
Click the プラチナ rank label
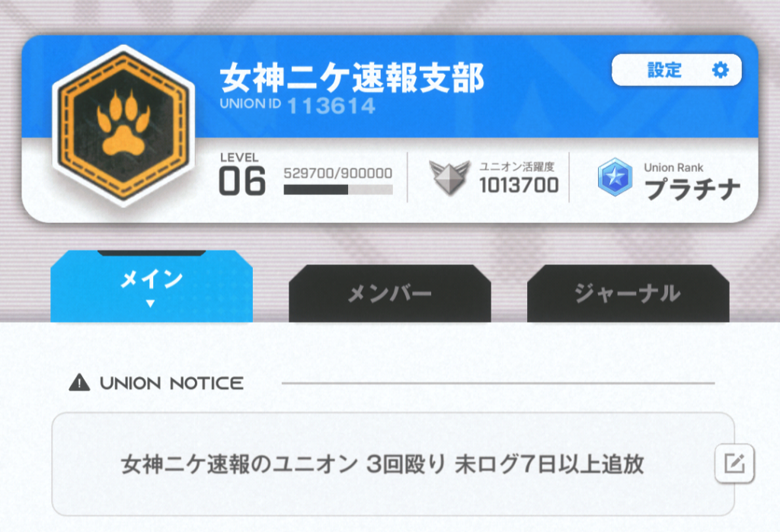[692, 189]
